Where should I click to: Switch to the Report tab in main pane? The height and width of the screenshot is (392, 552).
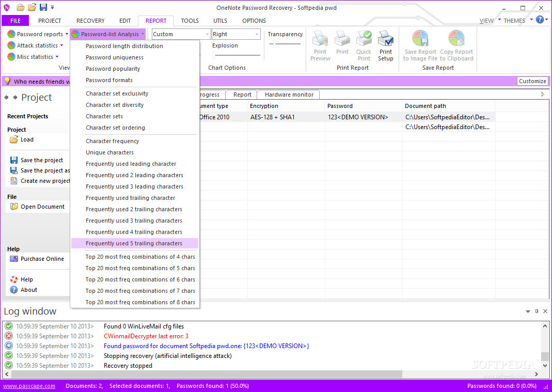[x=242, y=95]
